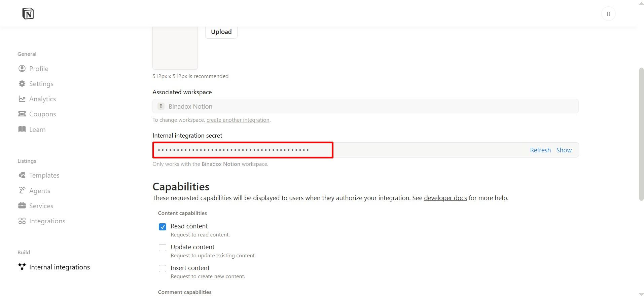Click the Coupons ticket icon
The height and width of the screenshot is (297, 644).
(22, 114)
